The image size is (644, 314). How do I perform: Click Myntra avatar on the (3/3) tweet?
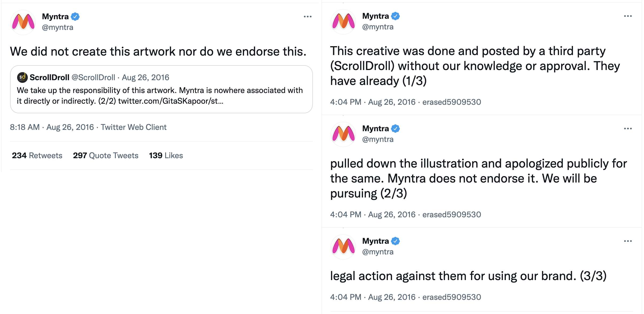[343, 246]
